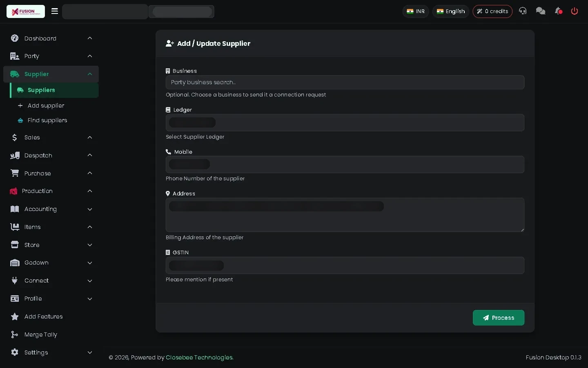588x368 pixels.
Task: Click the Purchase cart icon
Action: pos(15,173)
